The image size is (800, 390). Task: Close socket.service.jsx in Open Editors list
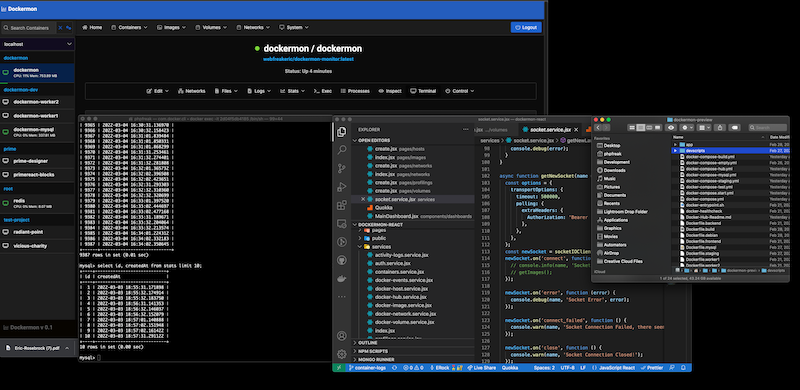363,199
